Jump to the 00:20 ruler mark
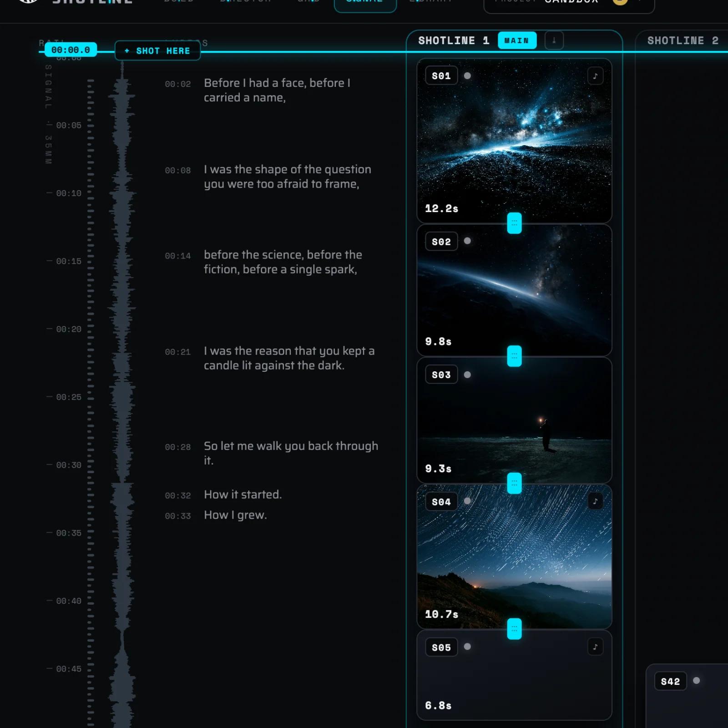 click(x=69, y=329)
